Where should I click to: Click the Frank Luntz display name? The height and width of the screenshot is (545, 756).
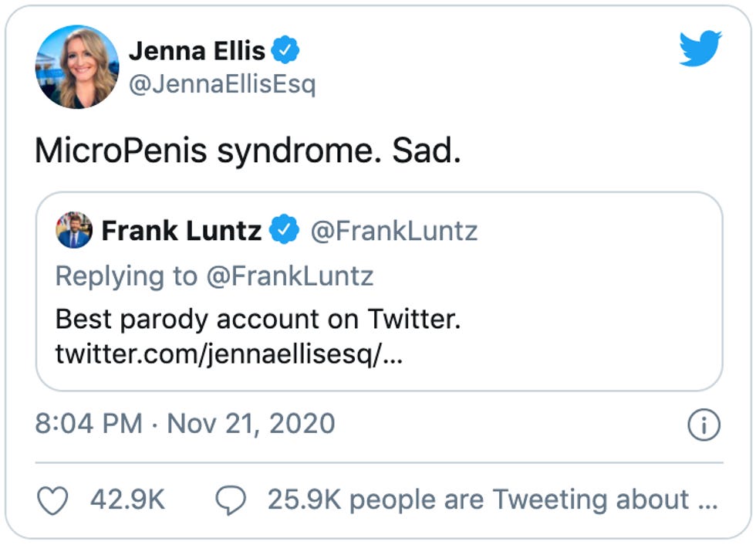[181, 230]
